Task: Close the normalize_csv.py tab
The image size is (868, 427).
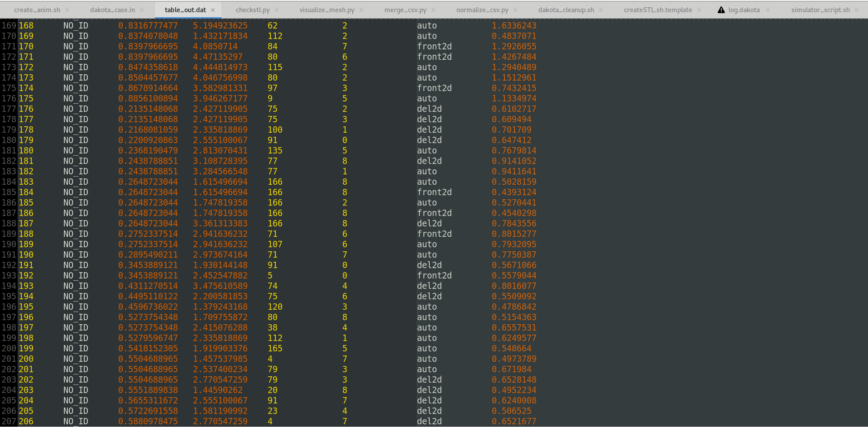Action: pyautogui.click(x=515, y=10)
